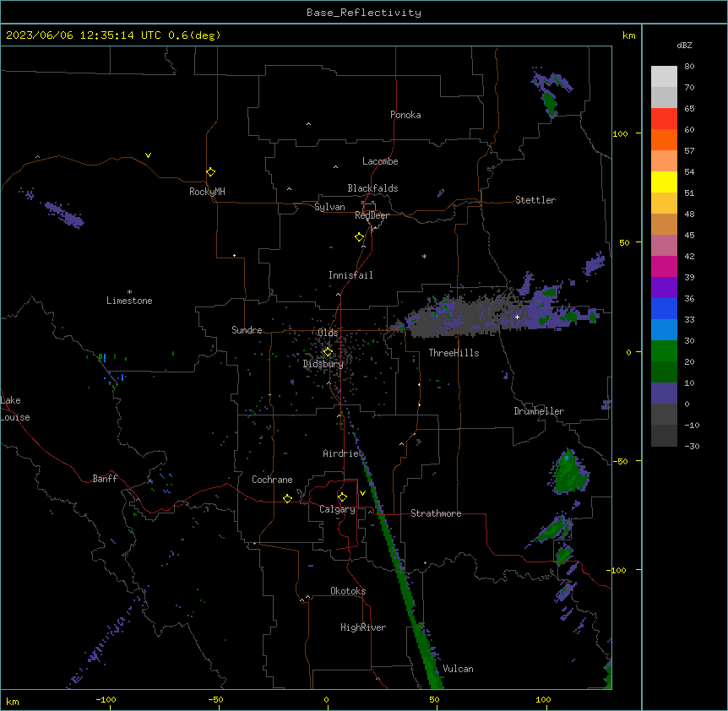The height and width of the screenshot is (711, 728).
Task: Click the yellow 51-54 dBZ legend swatch
Action: click(664, 182)
